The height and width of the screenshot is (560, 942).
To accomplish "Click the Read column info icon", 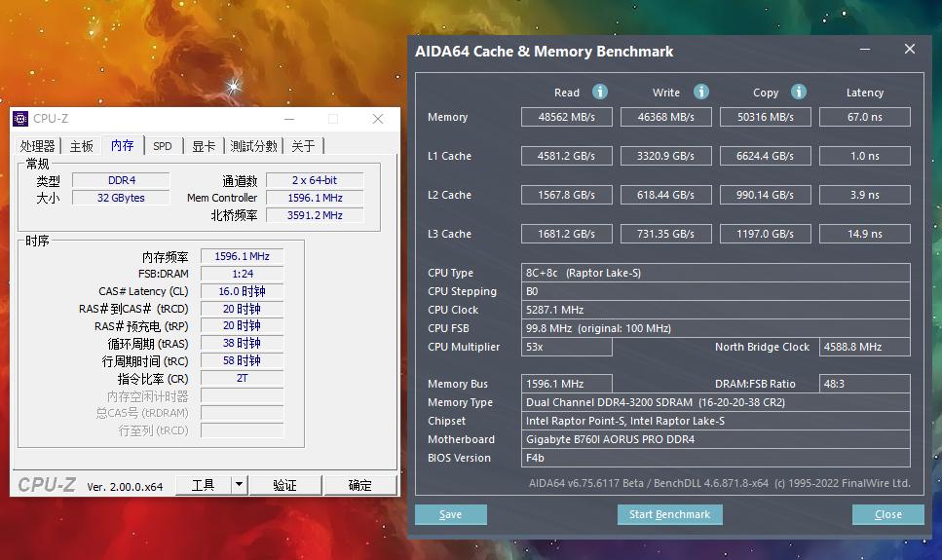I will [x=599, y=92].
